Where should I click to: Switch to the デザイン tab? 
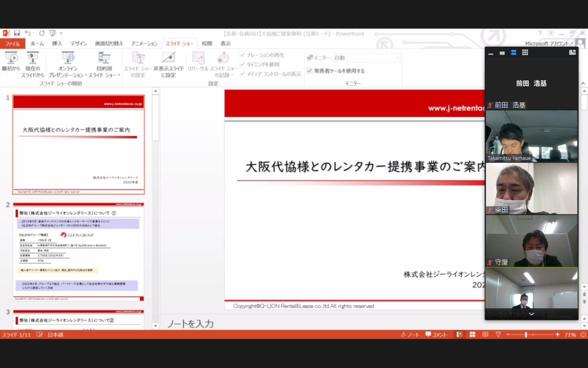(x=79, y=44)
